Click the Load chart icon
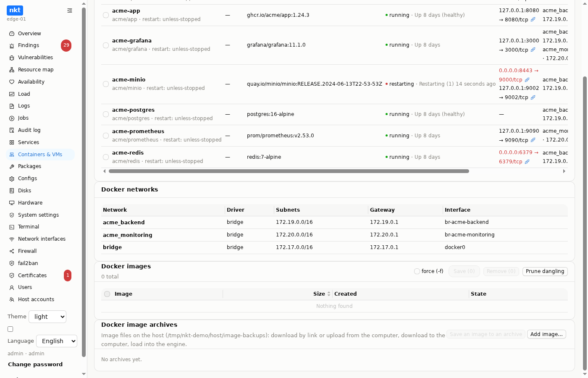 click(x=12, y=94)
